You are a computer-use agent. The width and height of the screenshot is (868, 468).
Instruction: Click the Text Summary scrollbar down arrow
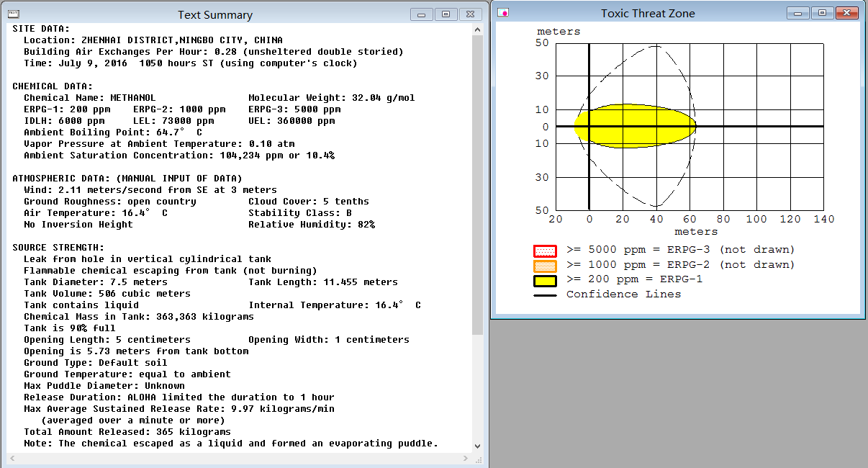click(477, 446)
